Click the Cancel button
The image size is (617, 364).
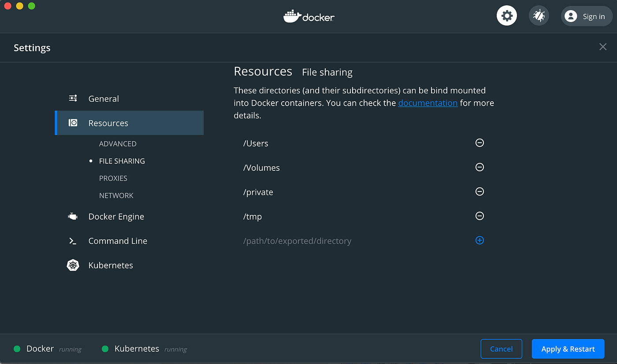pyautogui.click(x=502, y=349)
